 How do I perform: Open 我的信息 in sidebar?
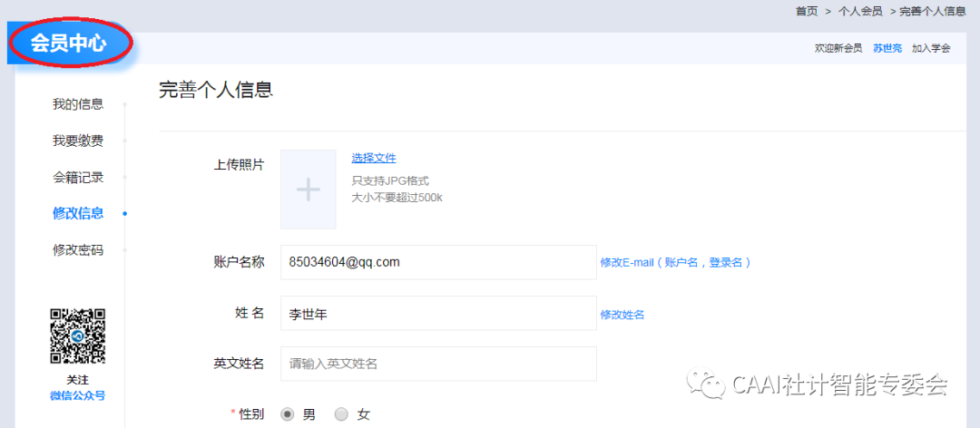(78, 104)
